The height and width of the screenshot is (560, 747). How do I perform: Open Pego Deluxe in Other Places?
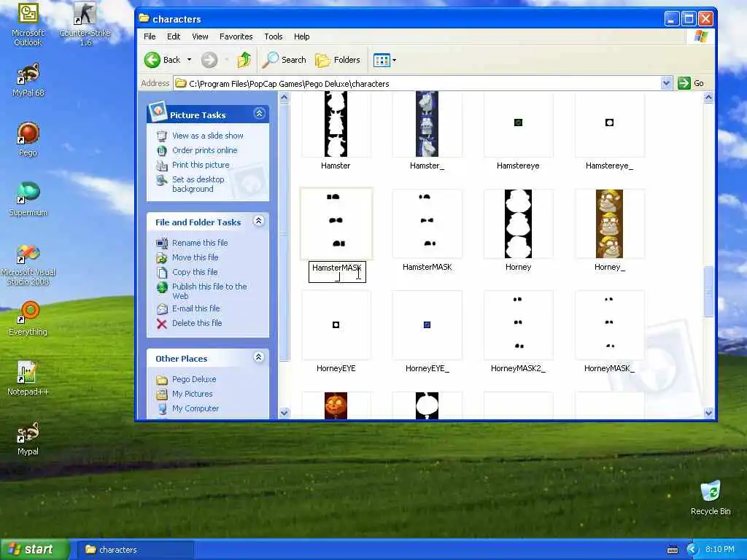pos(194,379)
